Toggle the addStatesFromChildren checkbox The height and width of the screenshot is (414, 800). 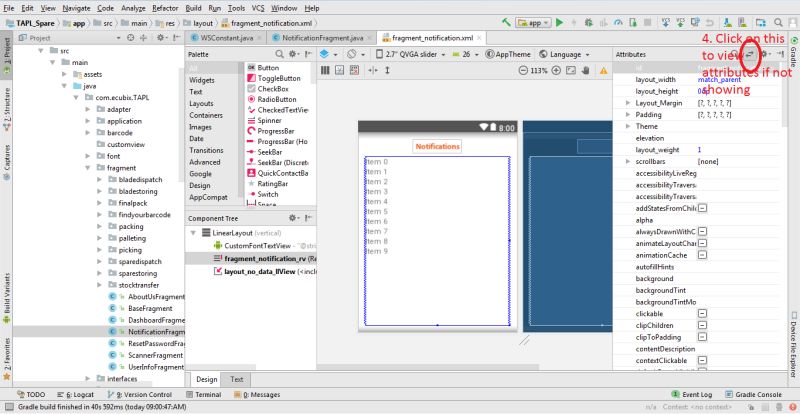tap(703, 208)
